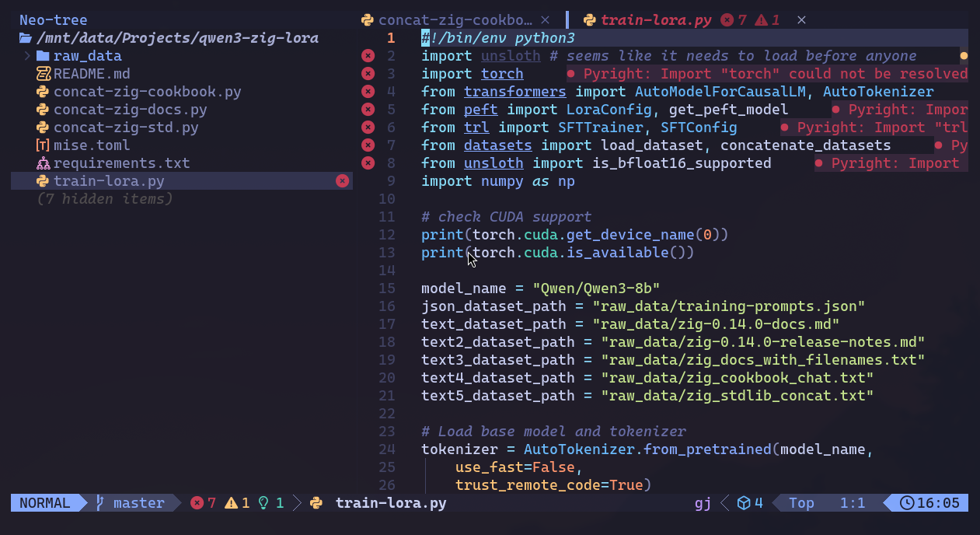Image resolution: width=980 pixels, height=535 pixels.
Task: Expand the raw_data folder chevron
Action: click(x=26, y=56)
